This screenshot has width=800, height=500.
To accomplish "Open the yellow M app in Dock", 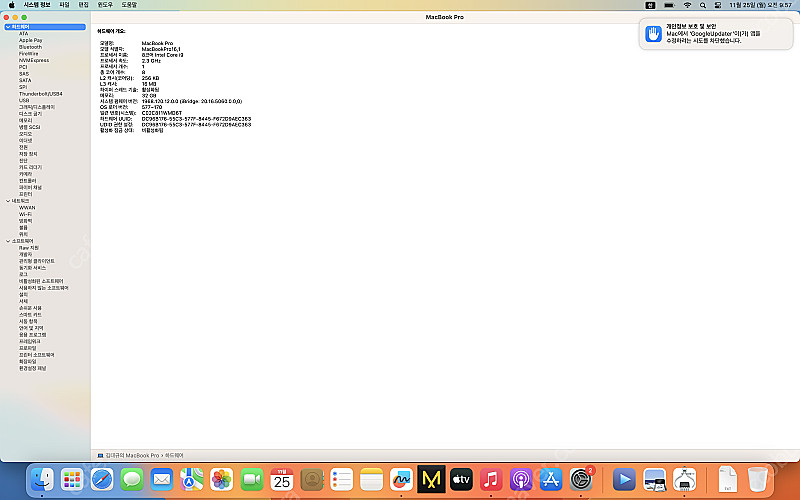I will (431, 479).
